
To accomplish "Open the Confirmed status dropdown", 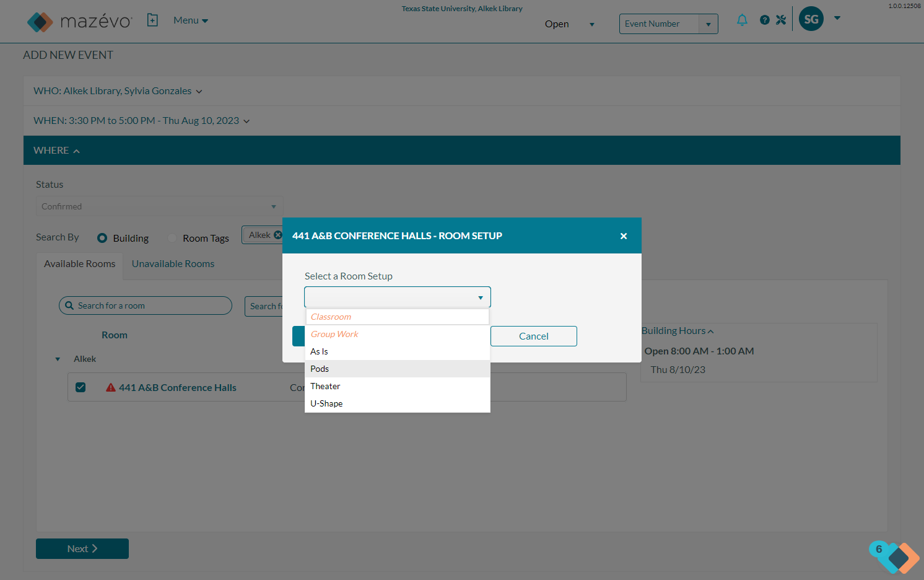I will click(x=159, y=206).
